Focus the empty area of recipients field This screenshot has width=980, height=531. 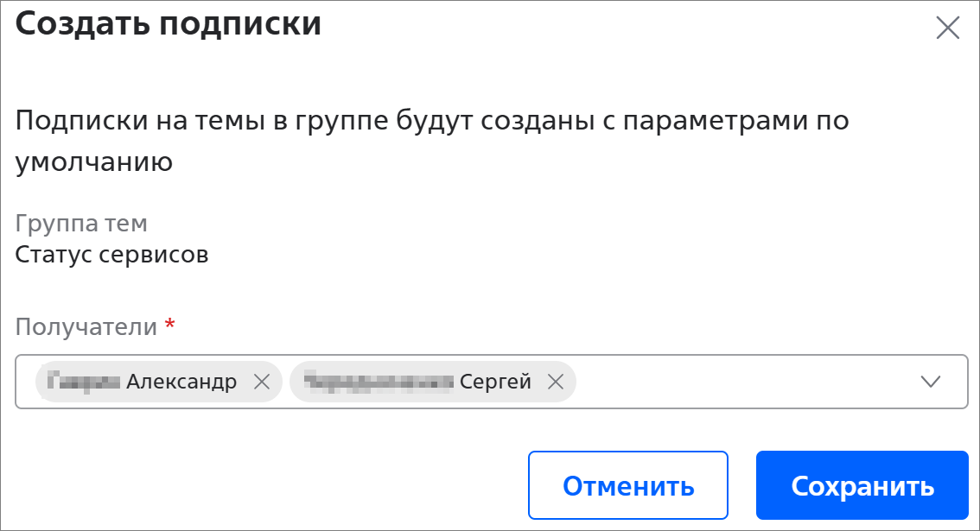tap(744, 382)
